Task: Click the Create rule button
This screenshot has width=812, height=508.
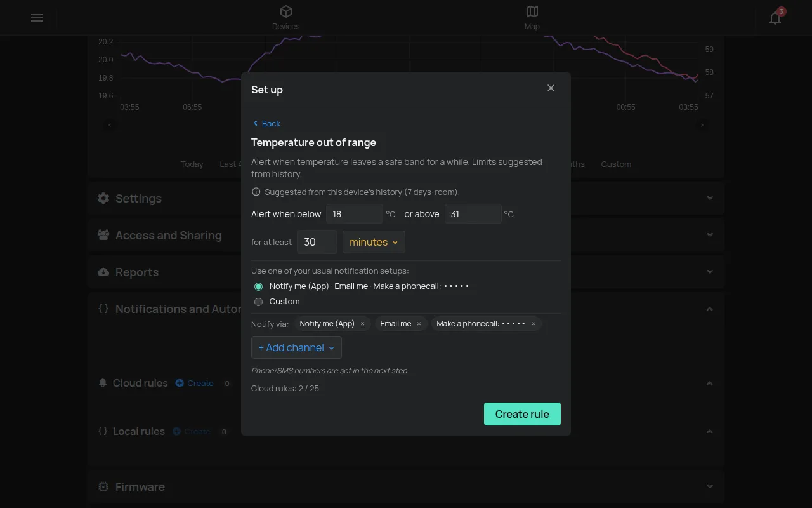Action: pyautogui.click(x=522, y=414)
